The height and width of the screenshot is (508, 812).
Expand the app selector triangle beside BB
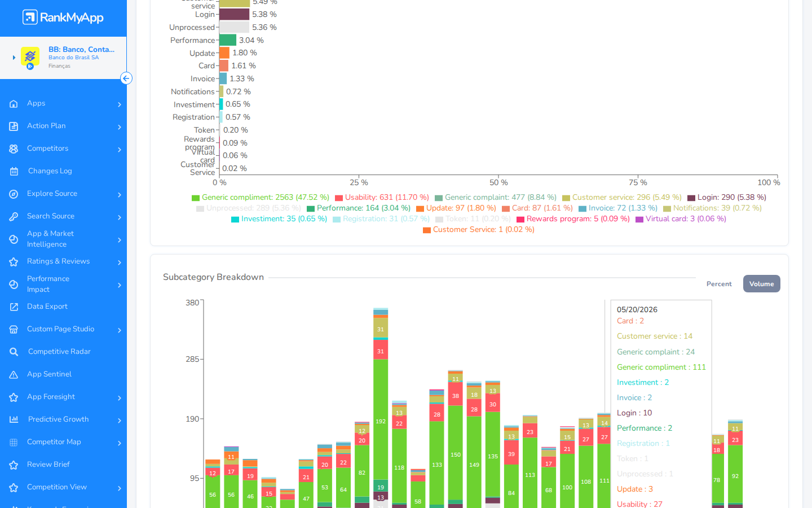click(x=14, y=58)
